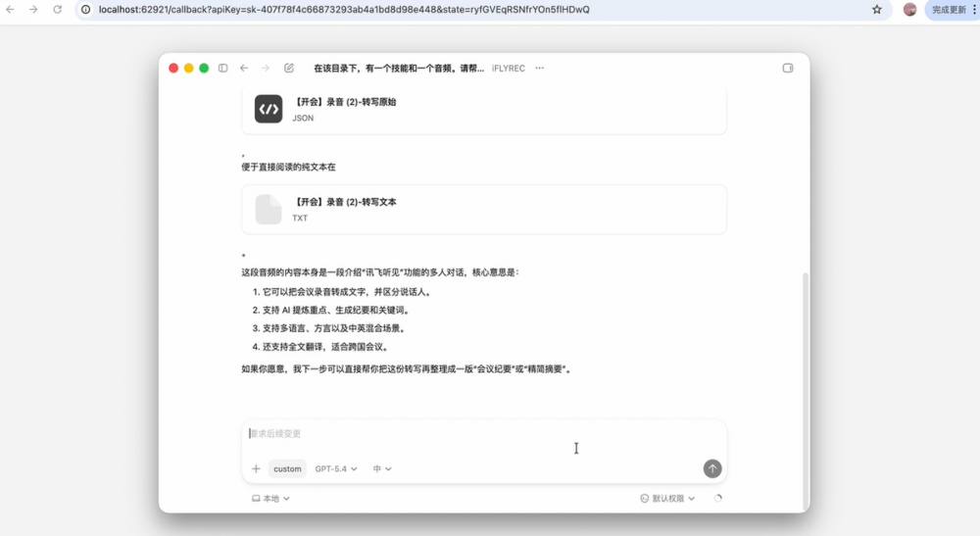Open the more options ellipsis menu
Viewport: 980px width, 536px height.
[539, 68]
